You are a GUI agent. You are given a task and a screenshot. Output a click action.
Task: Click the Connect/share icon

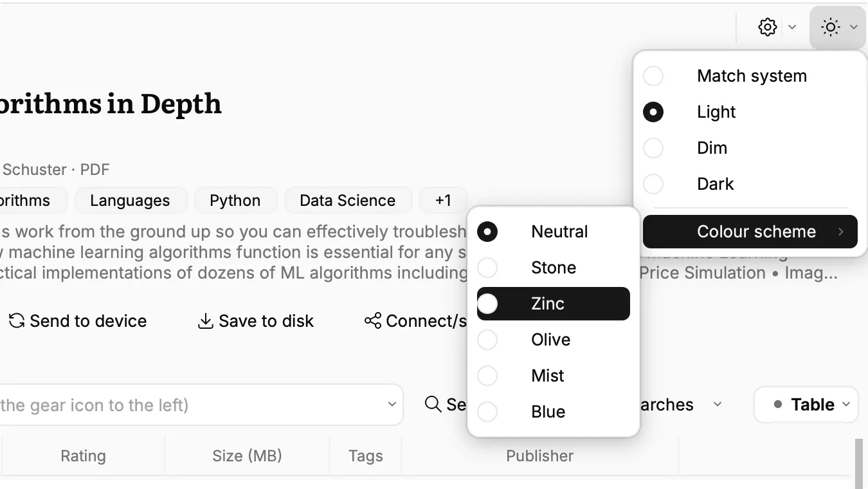373,320
